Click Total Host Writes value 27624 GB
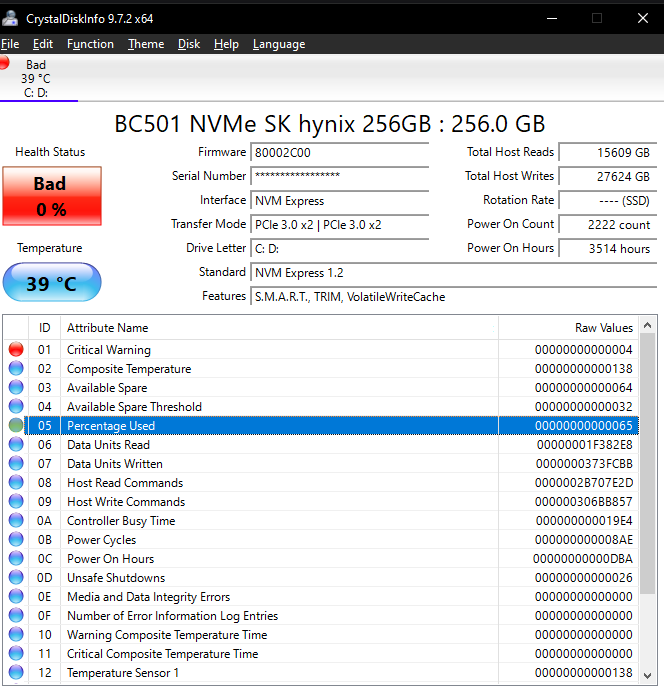664x690 pixels. click(x=608, y=176)
